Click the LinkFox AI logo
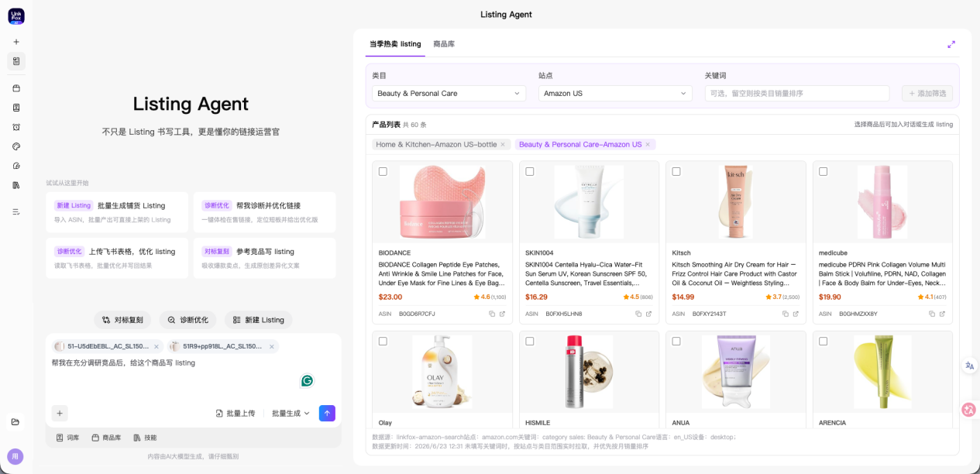 [x=16, y=16]
